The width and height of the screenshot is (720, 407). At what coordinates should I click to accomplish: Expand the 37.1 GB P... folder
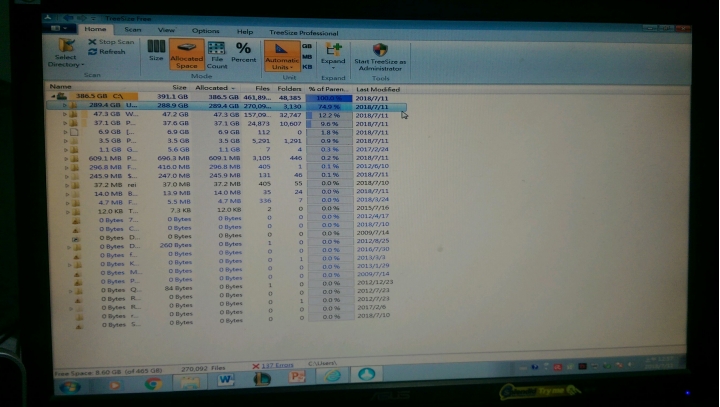65,123
